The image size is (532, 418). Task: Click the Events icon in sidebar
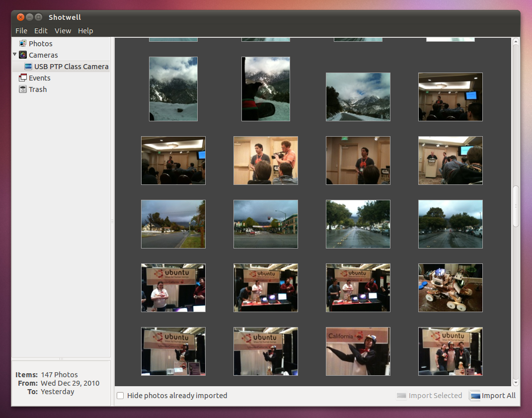(23, 78)
